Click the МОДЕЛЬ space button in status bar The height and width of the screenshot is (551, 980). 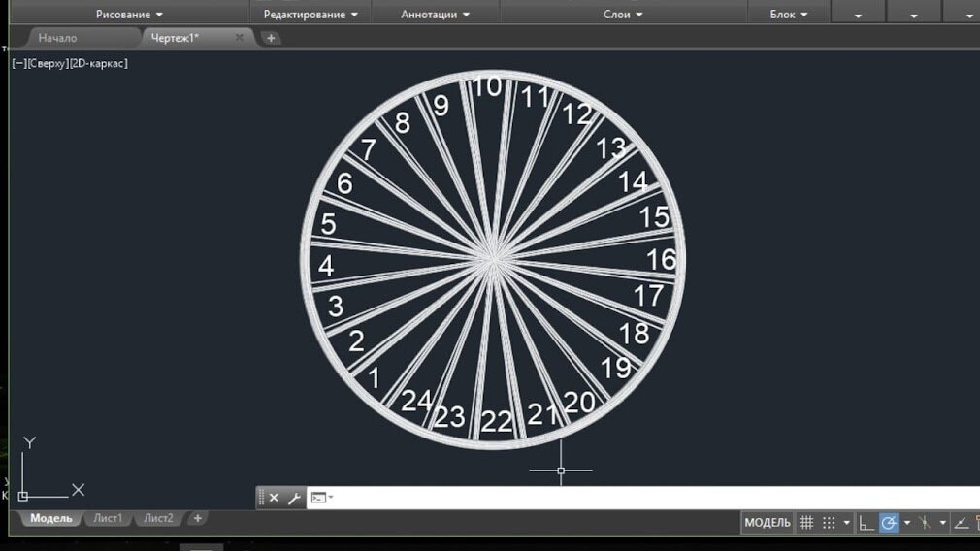[x=767, y=523]
